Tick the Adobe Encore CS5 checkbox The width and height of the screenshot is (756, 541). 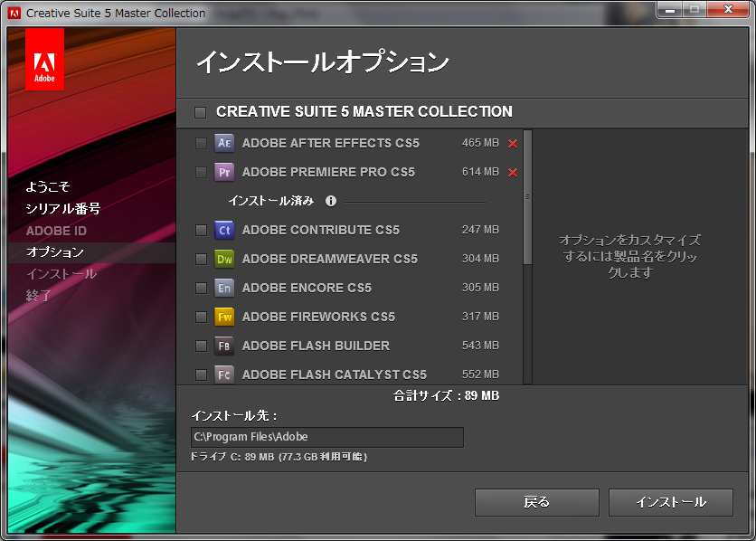tap(201, 288)
